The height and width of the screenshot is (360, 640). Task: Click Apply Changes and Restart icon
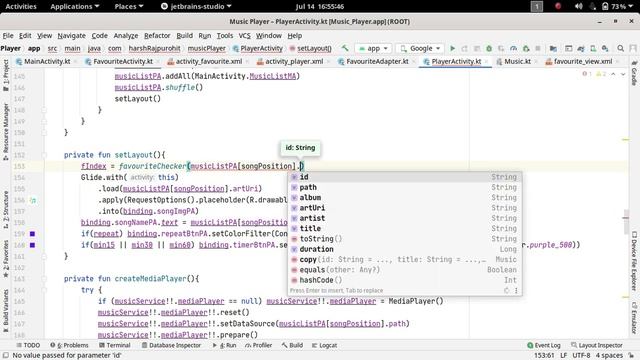point(464,48)
